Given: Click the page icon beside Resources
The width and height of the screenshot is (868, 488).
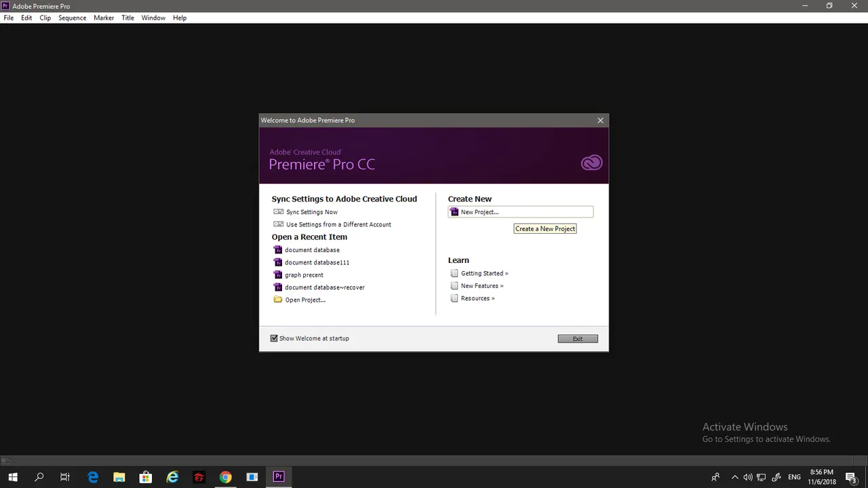Looking at the screenshot, I should click(x=454, y=298).
